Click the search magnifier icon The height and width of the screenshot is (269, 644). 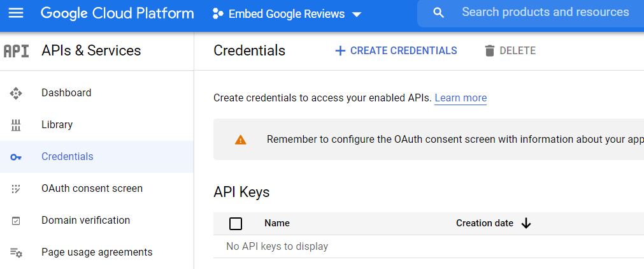(438, 13)
